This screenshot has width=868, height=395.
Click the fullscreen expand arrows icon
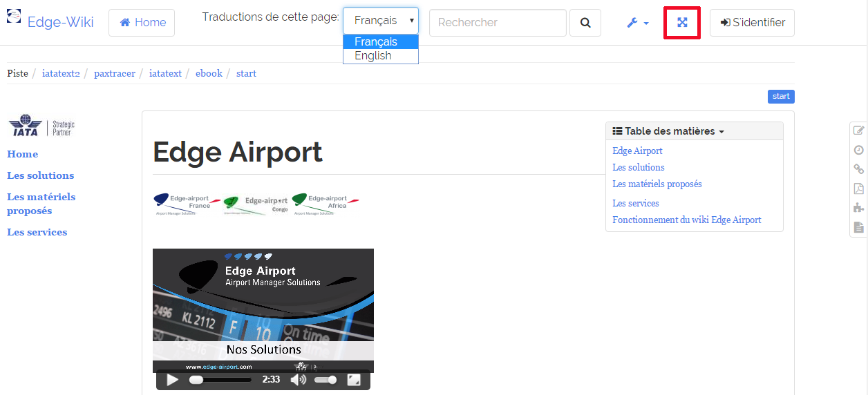tap(682, 23)
